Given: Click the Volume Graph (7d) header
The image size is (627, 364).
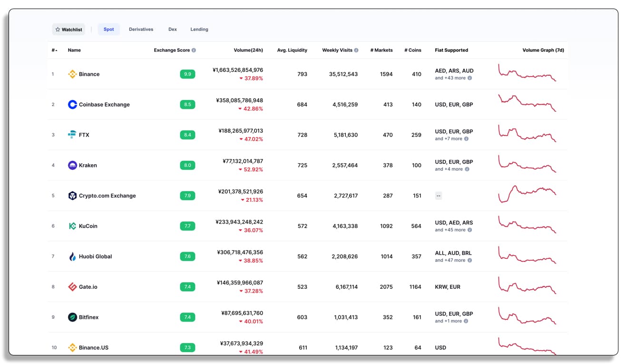Looking at the screenshot, I should click(x=543, y=50).
